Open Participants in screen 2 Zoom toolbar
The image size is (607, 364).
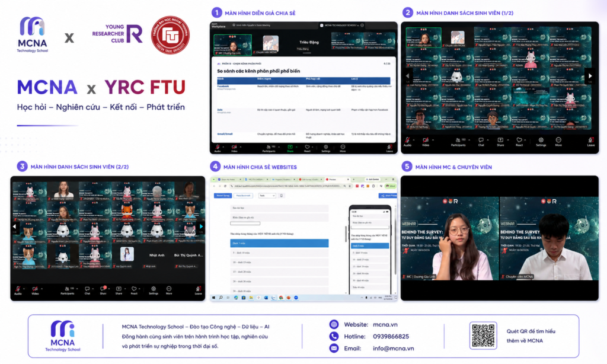click(458, 142)
